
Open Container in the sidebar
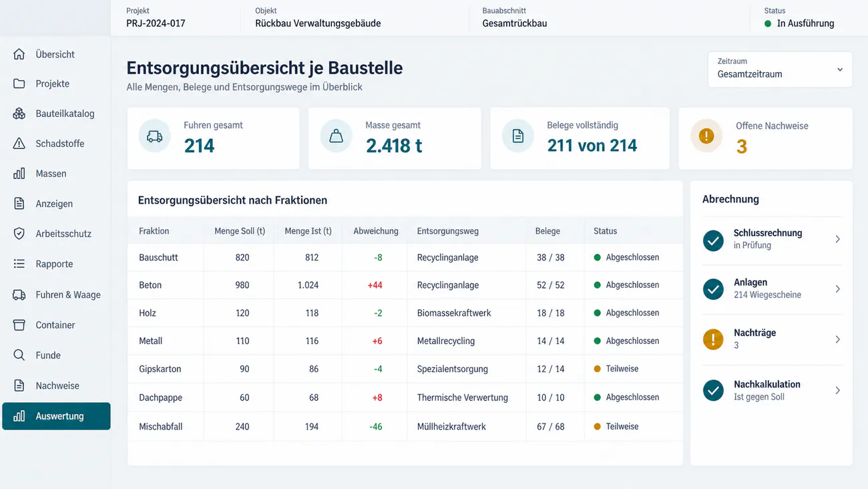coord(56,325)
